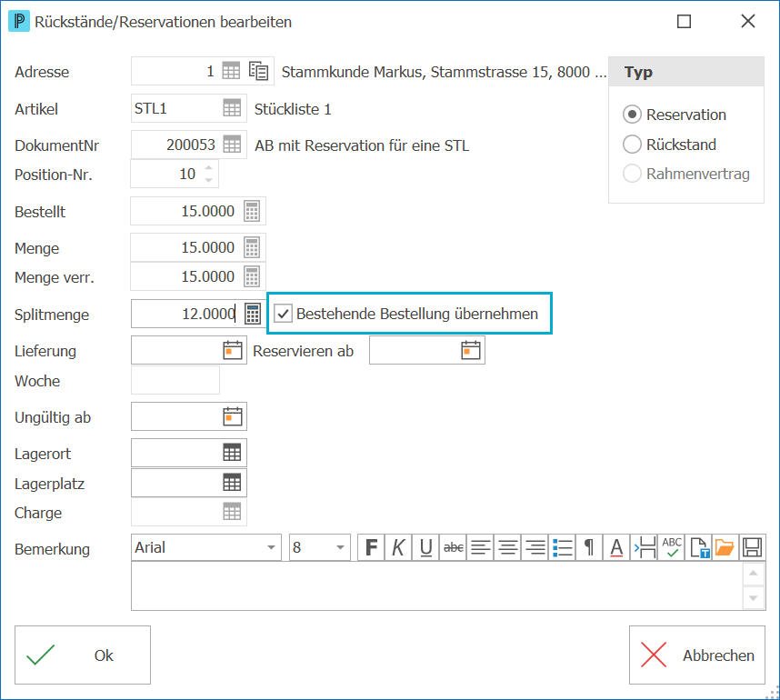This screenshot has height=700, width=780.
Task: Maximize the dialog window
Action: pyautogui.click(x=684, y=22)
